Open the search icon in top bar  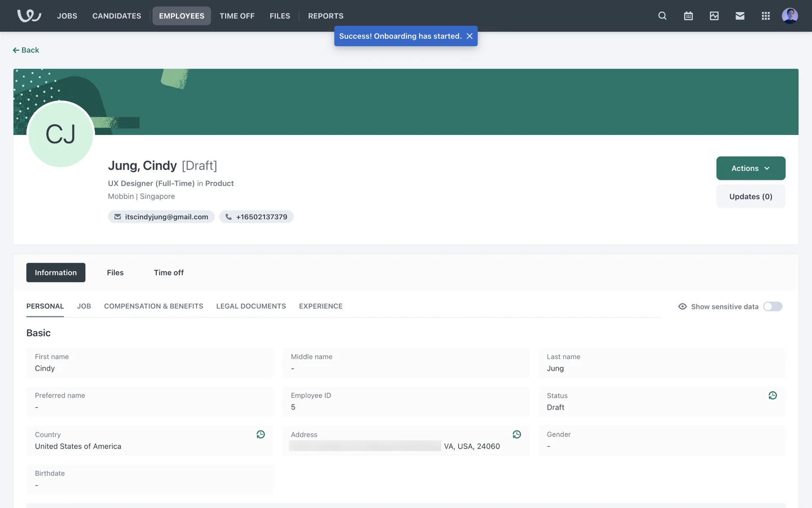click(x=662, y=16)
